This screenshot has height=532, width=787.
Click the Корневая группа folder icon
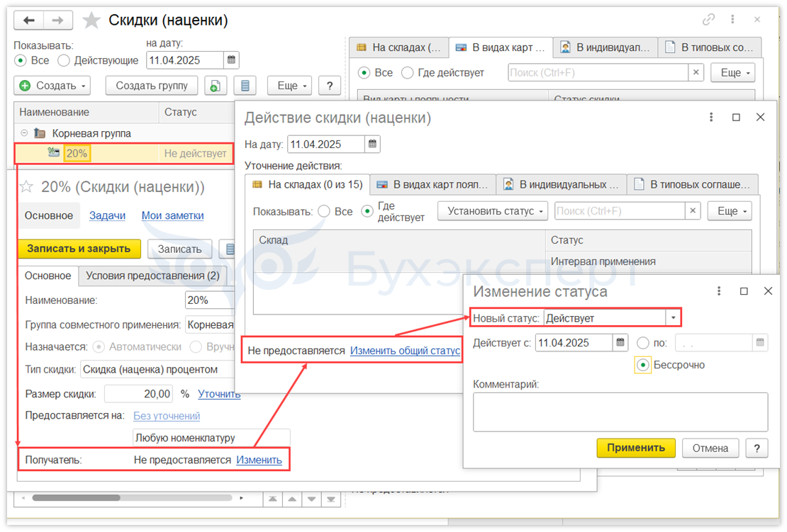[40, 133]
